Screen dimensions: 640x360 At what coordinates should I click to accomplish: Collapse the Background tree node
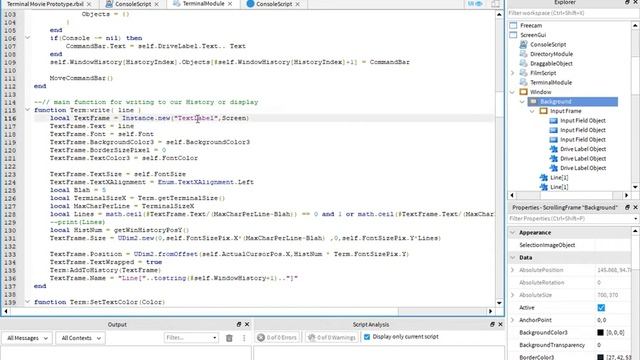(522, 101)
